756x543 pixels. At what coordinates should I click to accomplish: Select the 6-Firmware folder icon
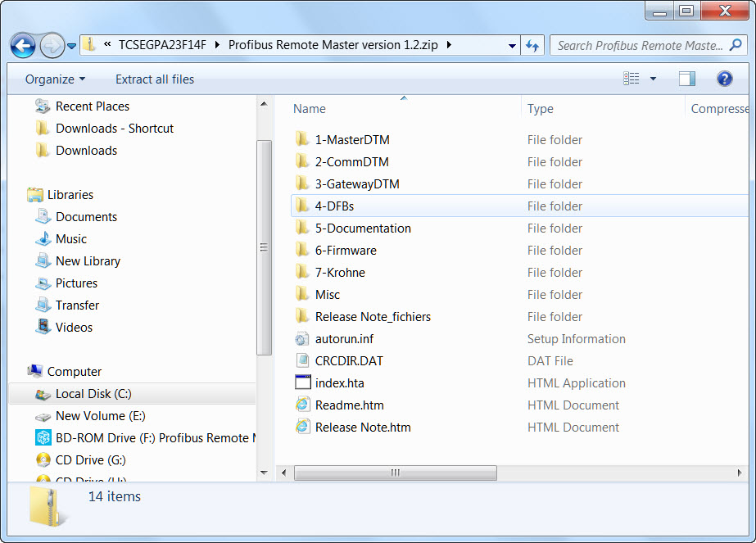301,251
